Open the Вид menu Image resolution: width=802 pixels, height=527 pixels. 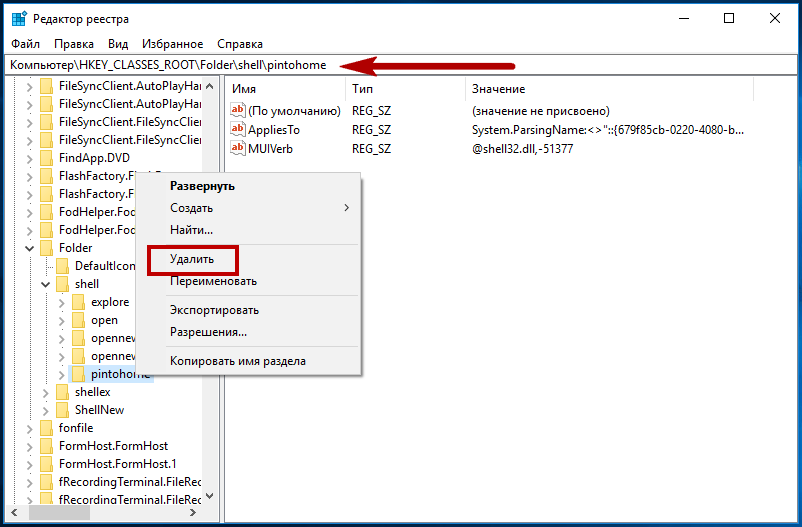(x=118, y=44)
